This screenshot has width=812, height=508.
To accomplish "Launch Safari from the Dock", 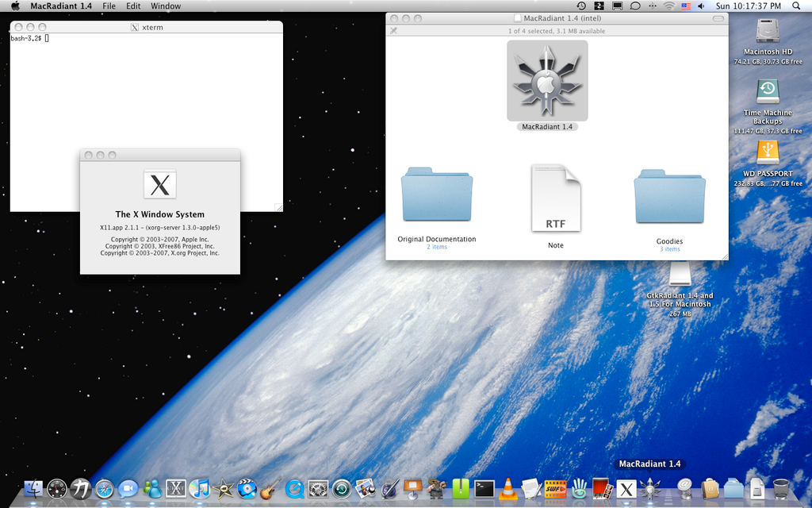I will click(105, 489).
